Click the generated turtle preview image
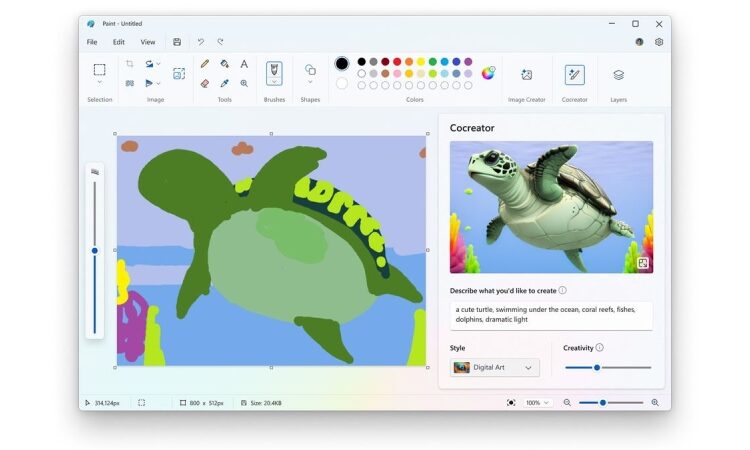This screenshot has width=750, height=450. (551, 207)
